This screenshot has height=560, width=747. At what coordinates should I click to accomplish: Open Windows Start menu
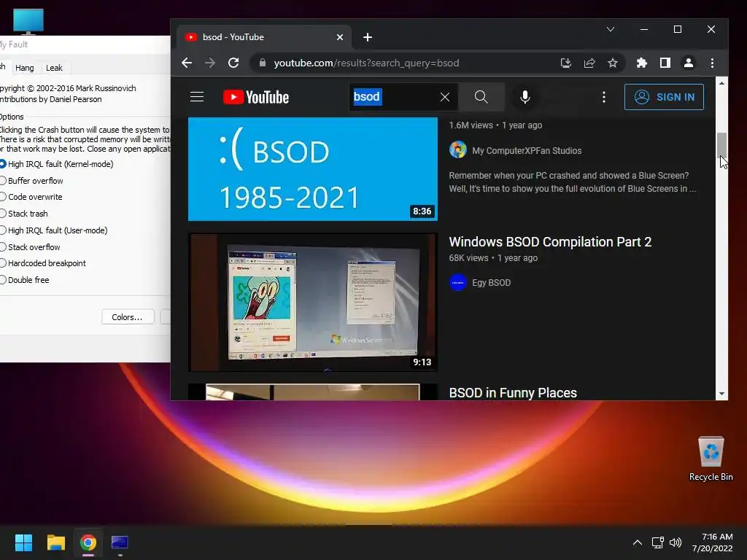[23, 542]
